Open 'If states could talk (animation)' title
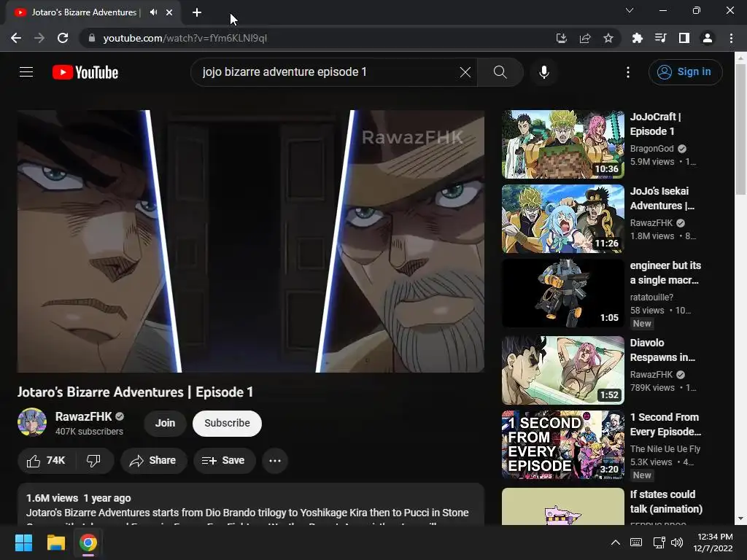Image resolution: width=747 pixels, height=560 pixels. pos(666,502)
